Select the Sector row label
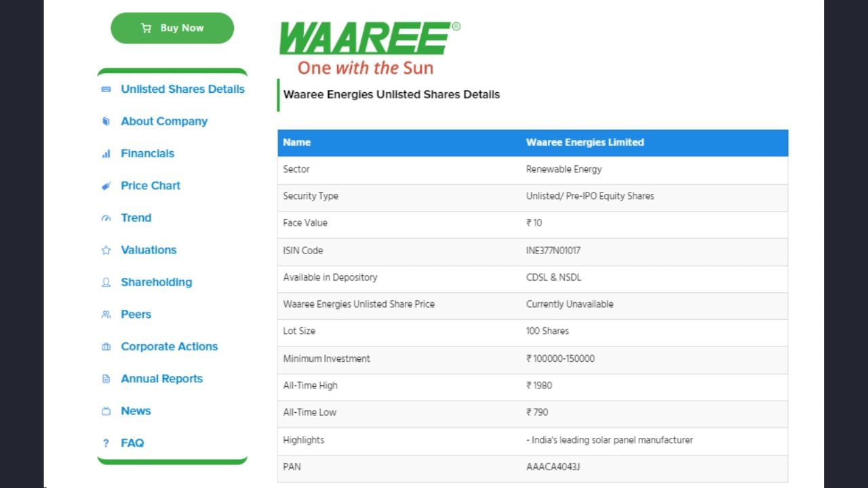The height and width of the screenshot is (488, 868). click(296, 169)
